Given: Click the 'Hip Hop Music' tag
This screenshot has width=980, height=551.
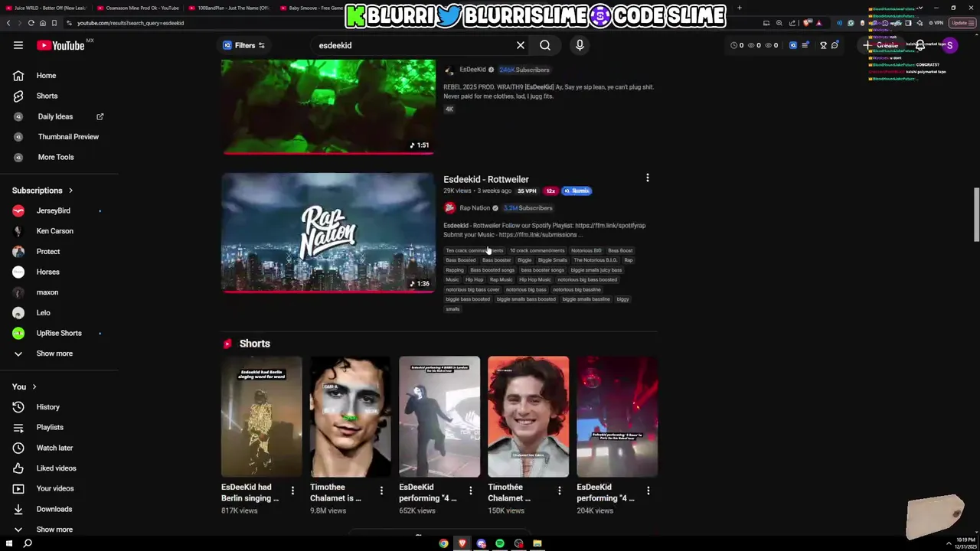Looking at the screenshot, I should click(534, 280).
